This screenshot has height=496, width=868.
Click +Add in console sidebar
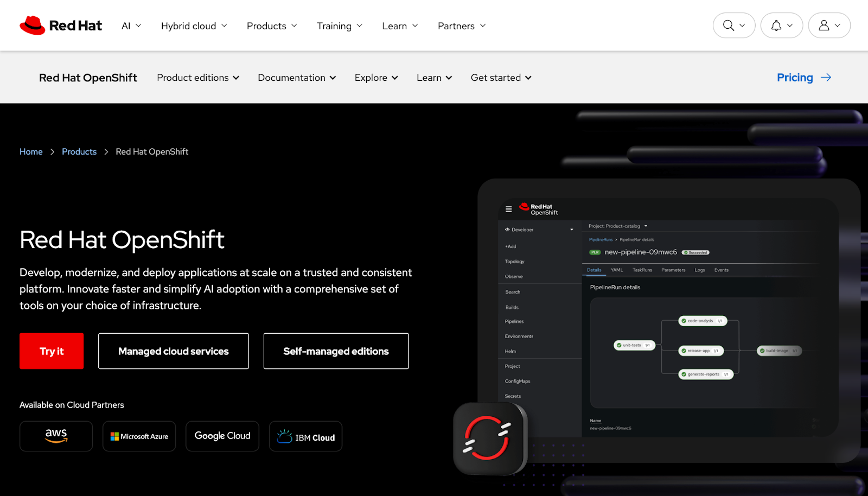tap(510, 247)
